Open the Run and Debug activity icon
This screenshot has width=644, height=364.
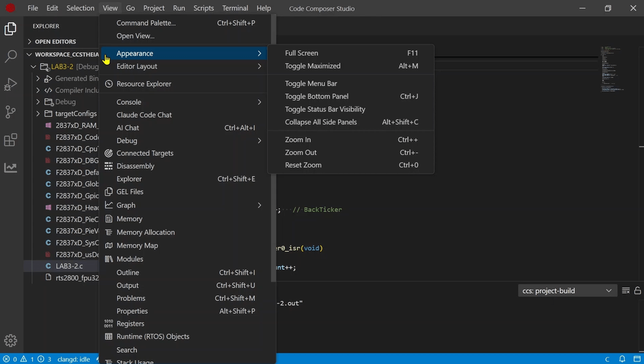(x=10, y=85)
